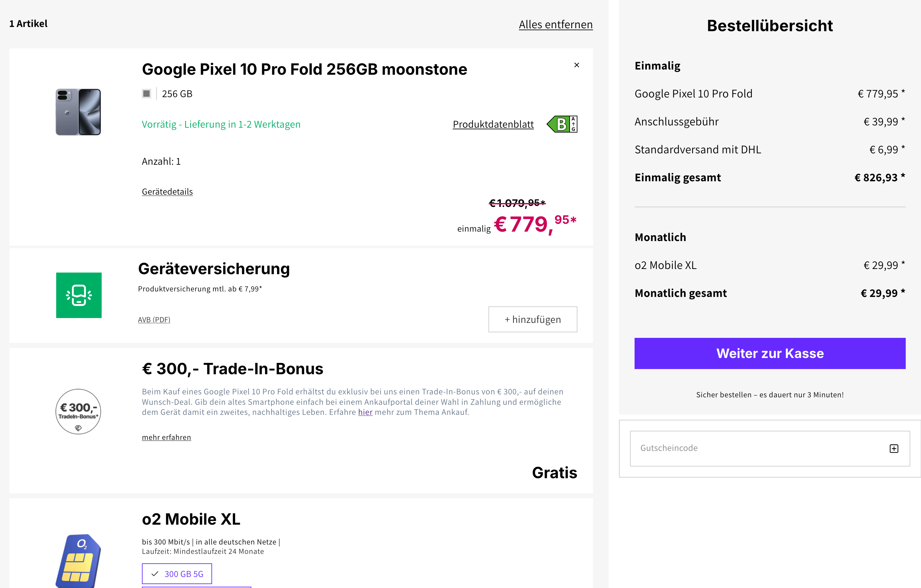Expand Gerätedetails

(x=167, y=192)
